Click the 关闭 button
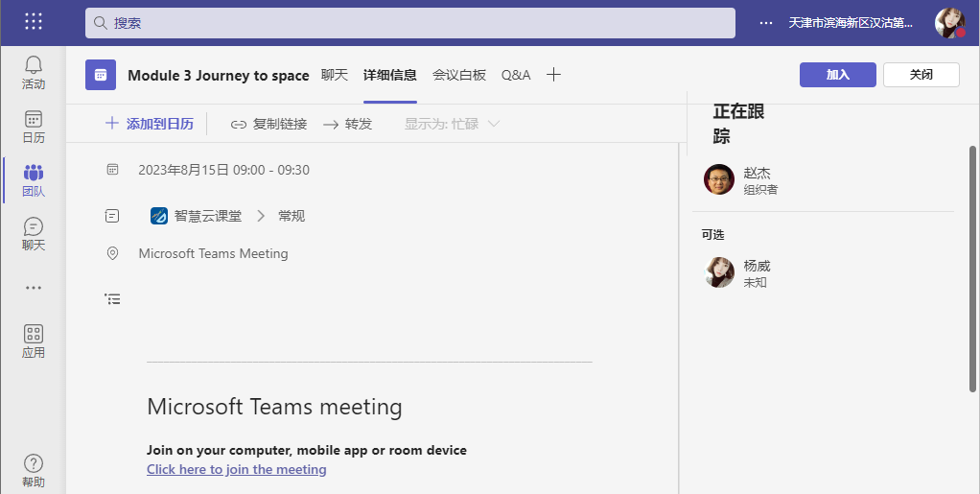The width and height of the screenshot is (980, 494). pos(922,75)
